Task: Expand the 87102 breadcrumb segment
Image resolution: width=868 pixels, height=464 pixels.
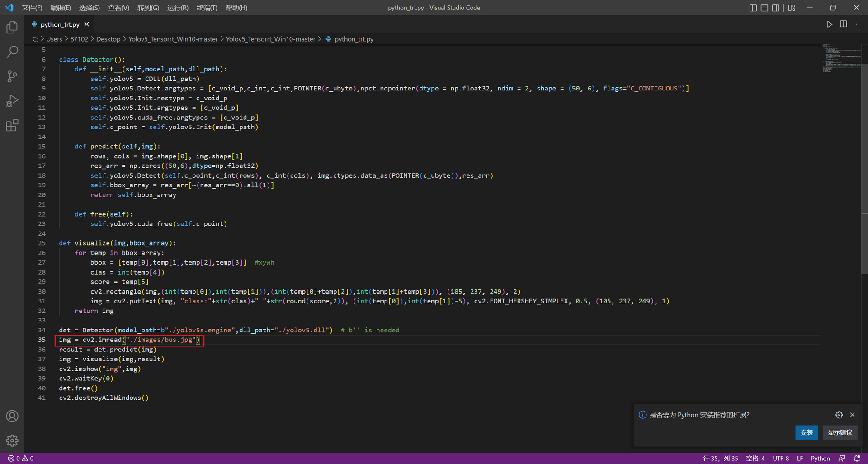Action: tap(79, 39)
